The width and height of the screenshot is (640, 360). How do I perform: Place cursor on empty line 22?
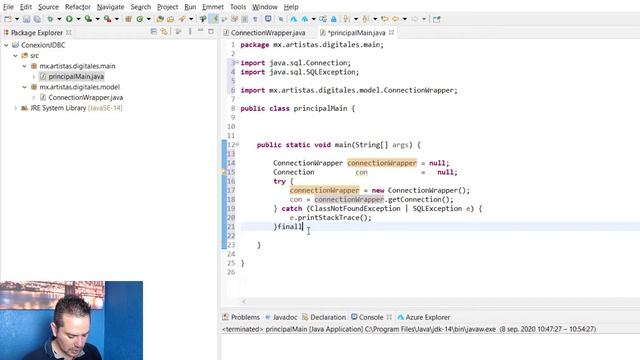[x=440, y=236]
